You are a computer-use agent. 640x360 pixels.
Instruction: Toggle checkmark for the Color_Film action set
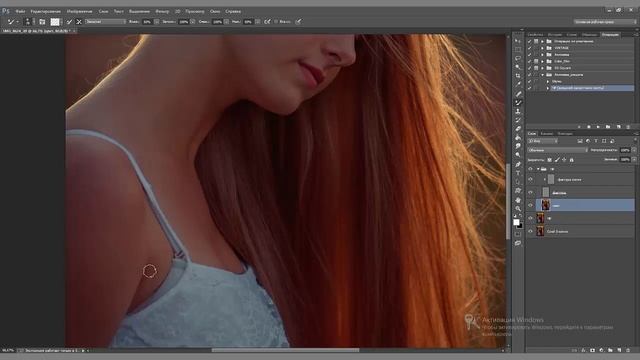529,61
